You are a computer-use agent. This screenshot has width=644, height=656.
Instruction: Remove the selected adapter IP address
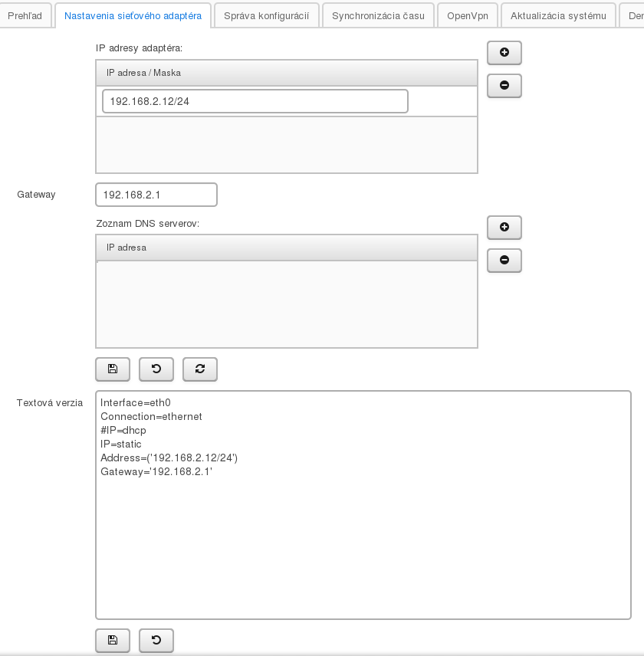(x=504, y=86)
